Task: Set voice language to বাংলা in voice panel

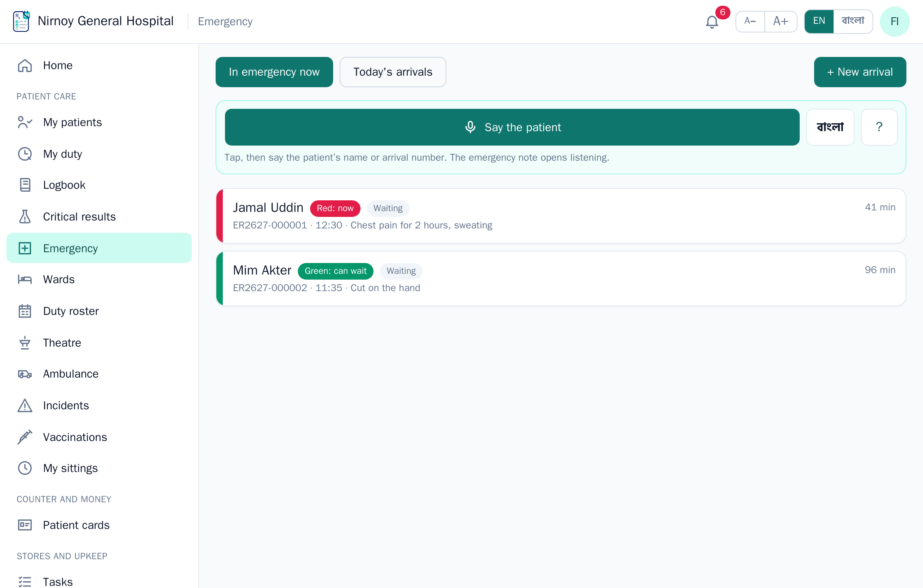Action: point(830,127)
